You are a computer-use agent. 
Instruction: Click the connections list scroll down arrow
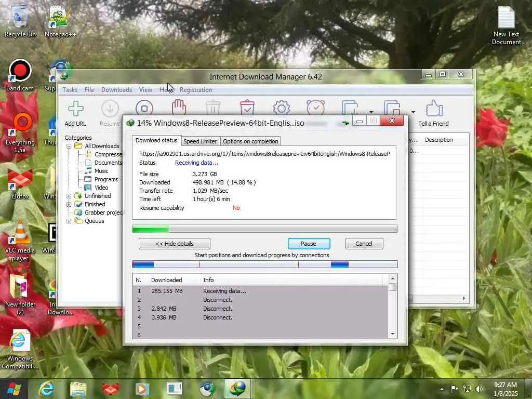393,334
